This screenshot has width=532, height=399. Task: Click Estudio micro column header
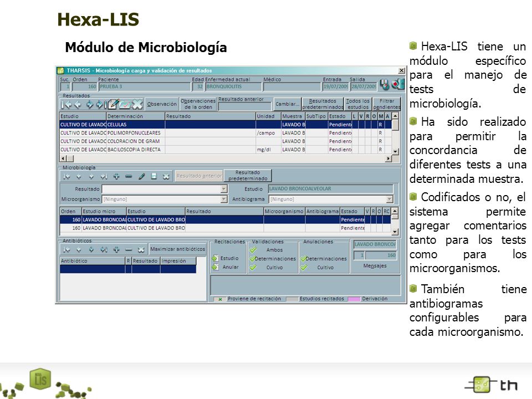(x=104, y=211)
